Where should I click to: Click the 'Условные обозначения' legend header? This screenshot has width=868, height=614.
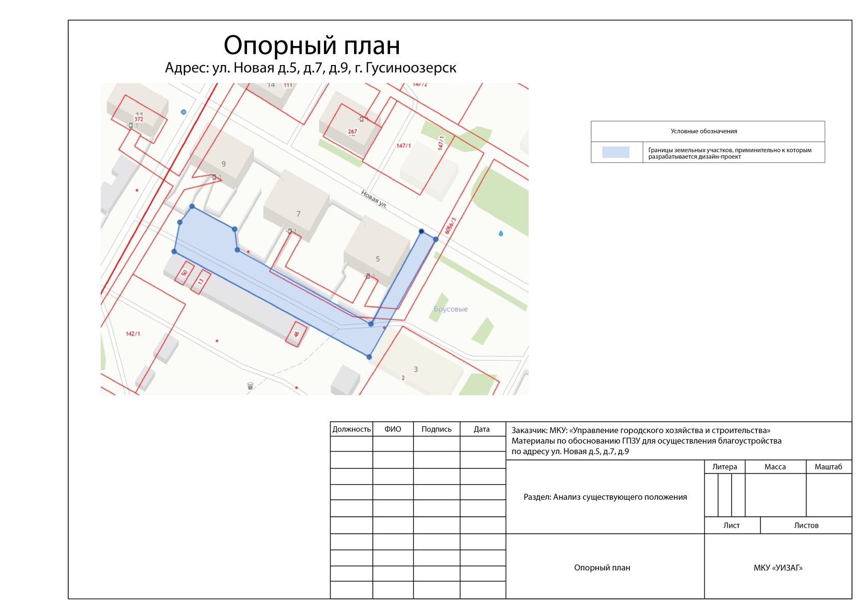[x=704, y=131]
